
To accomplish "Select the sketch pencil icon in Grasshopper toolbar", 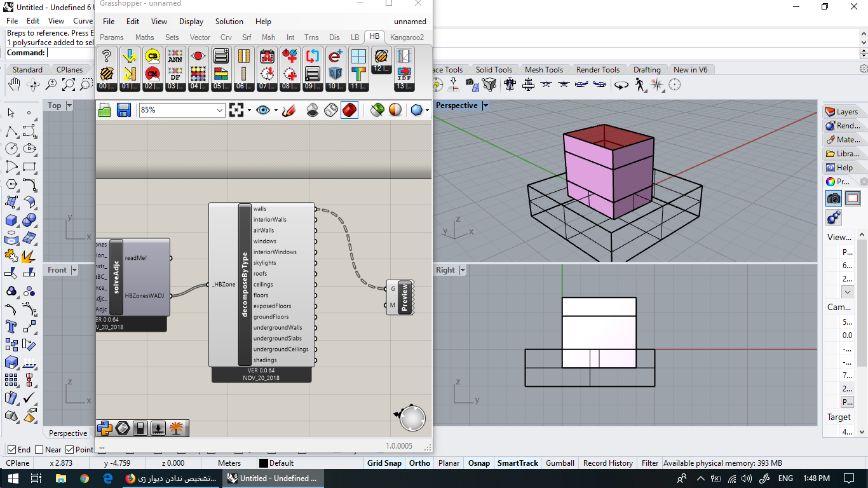I will (x=289, y=110).
